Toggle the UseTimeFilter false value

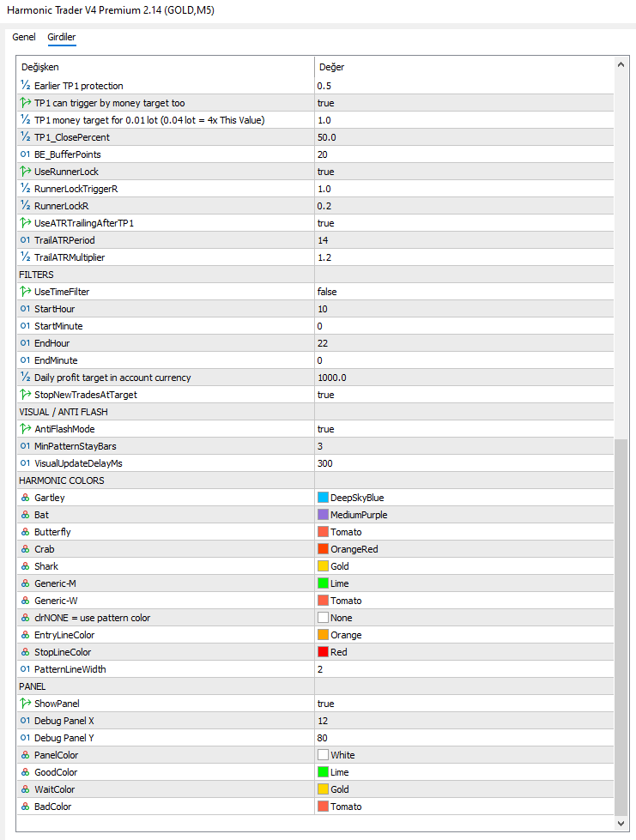tap(463, 292)
